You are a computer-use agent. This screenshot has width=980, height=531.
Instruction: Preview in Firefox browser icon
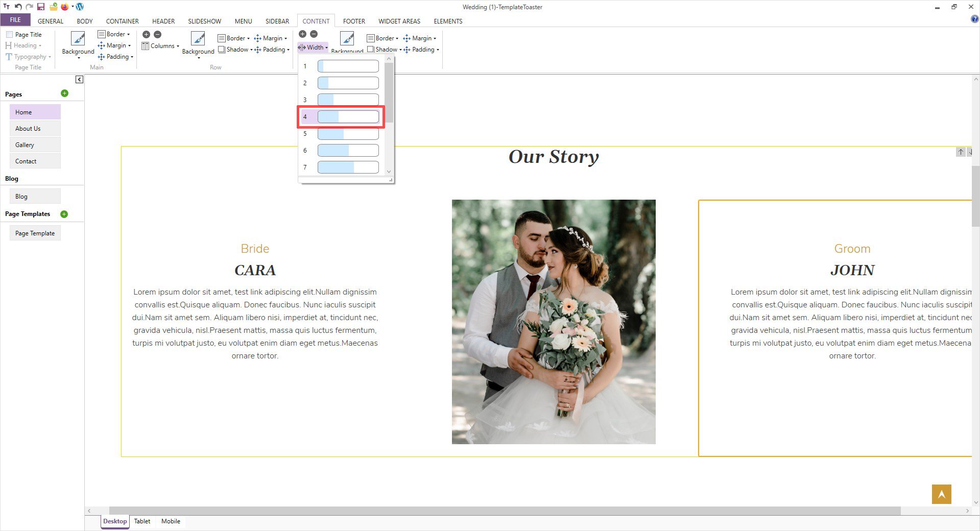[x=65, y=7]
